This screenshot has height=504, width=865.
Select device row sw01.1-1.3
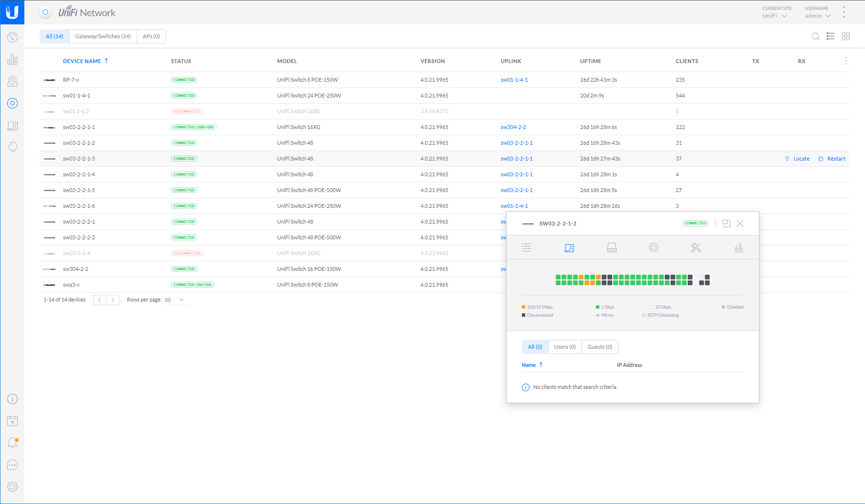[x=444, y=111]
